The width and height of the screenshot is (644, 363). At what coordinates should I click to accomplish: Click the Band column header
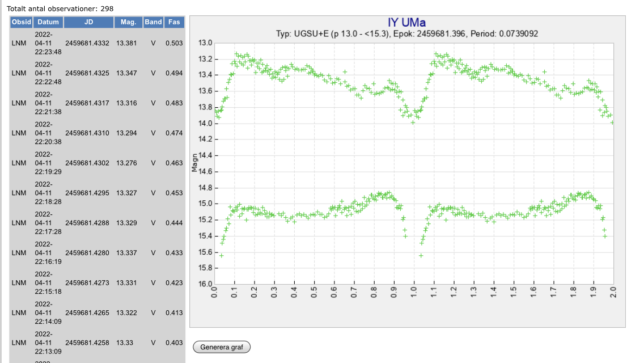(x=153, y=22)
